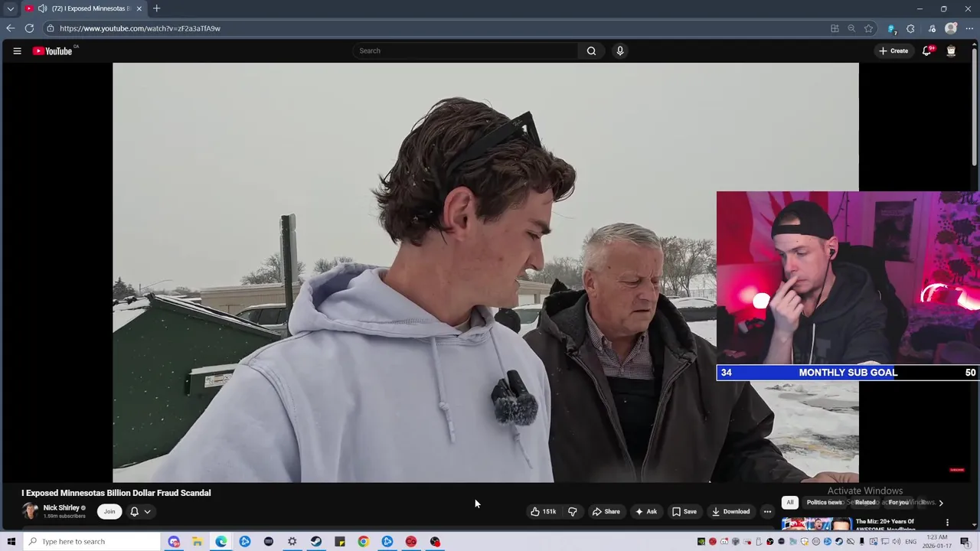Open the Ask AI button

(x=645, y=511)
